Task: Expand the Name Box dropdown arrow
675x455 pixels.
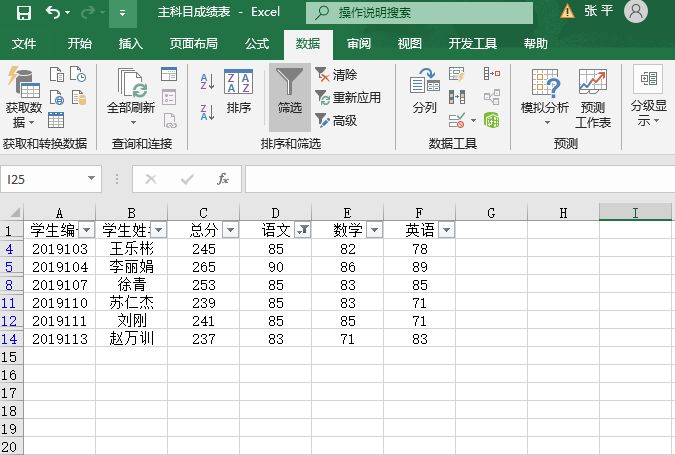Action: [x=91, y=178]
